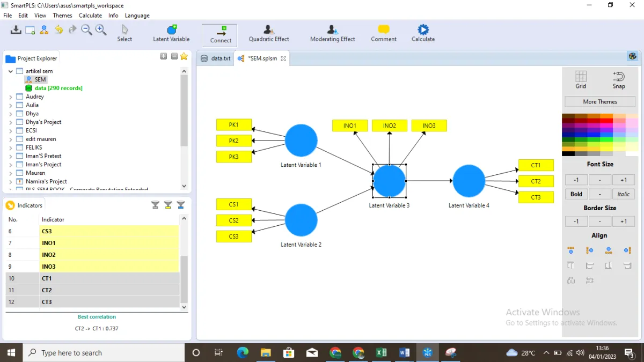Align indicators to the left of latent variable

pyautogui.click(x=590, y=250)
